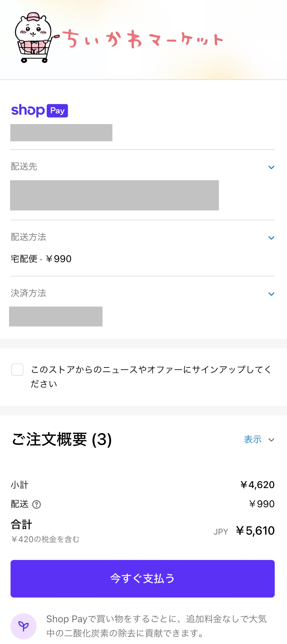
Task: Click the redacted shipping address block
Action: 114,195
